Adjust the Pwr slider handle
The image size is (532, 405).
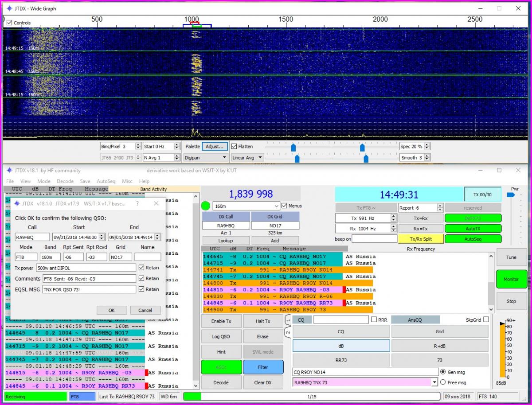(x=510, y=195)
